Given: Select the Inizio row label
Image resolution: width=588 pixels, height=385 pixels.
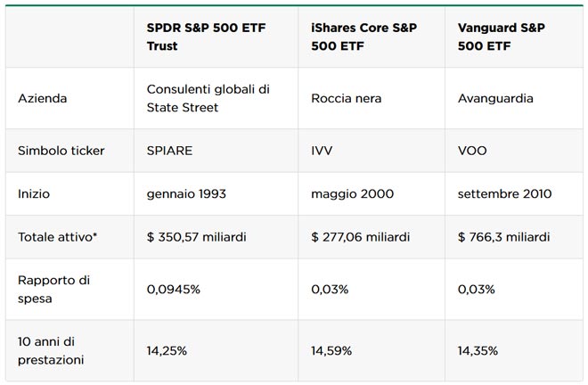Looking at the screenshot, I should (35, 193).
